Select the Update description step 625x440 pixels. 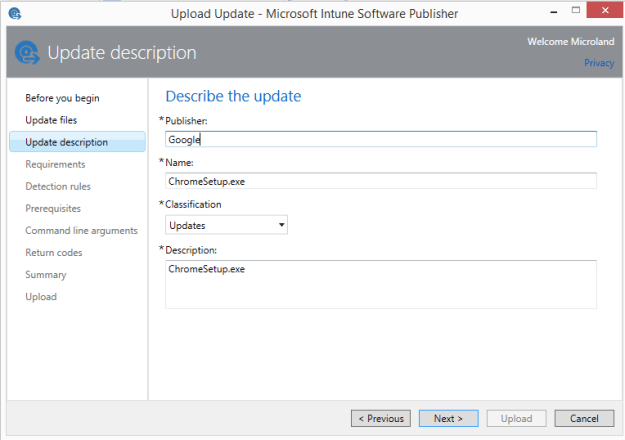(77, 142)
